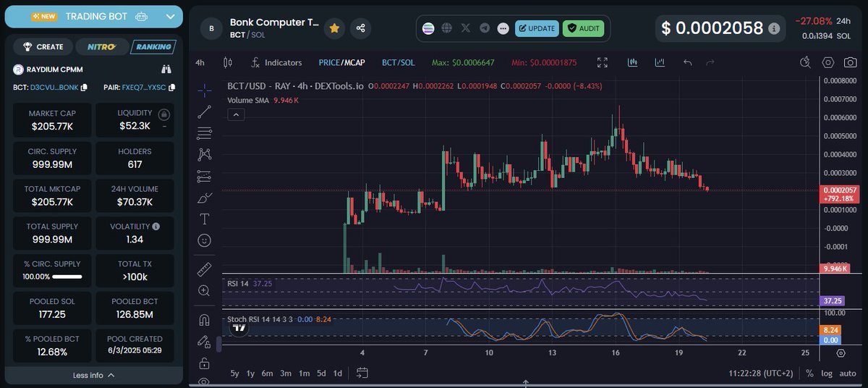Undo last chart action
The image size is (868, 388).
pos(687,62)
